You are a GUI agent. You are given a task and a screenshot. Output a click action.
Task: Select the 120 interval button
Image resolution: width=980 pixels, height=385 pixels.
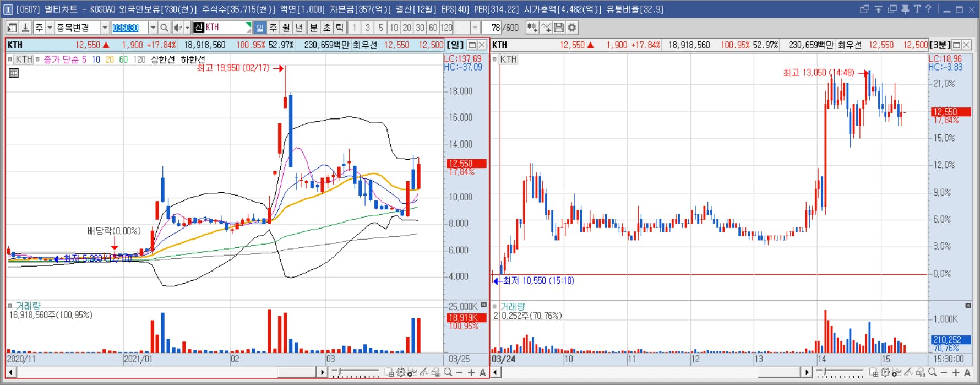pyautogui.click(x=447, y=28)
